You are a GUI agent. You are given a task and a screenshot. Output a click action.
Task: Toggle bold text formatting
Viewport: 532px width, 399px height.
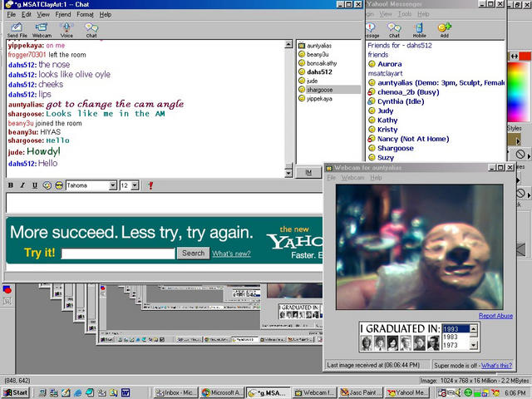click(x=11, y=185)
